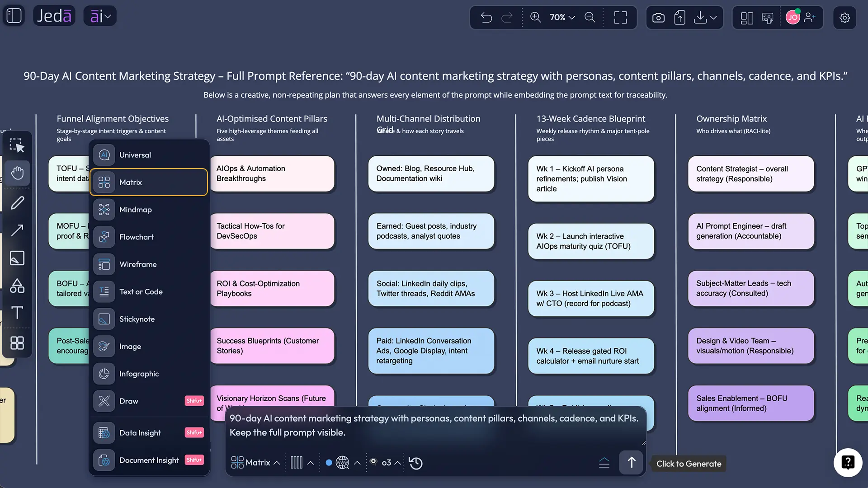
Task: Click the sticky note tool in toolbar
Action: [x=17, y=258]
